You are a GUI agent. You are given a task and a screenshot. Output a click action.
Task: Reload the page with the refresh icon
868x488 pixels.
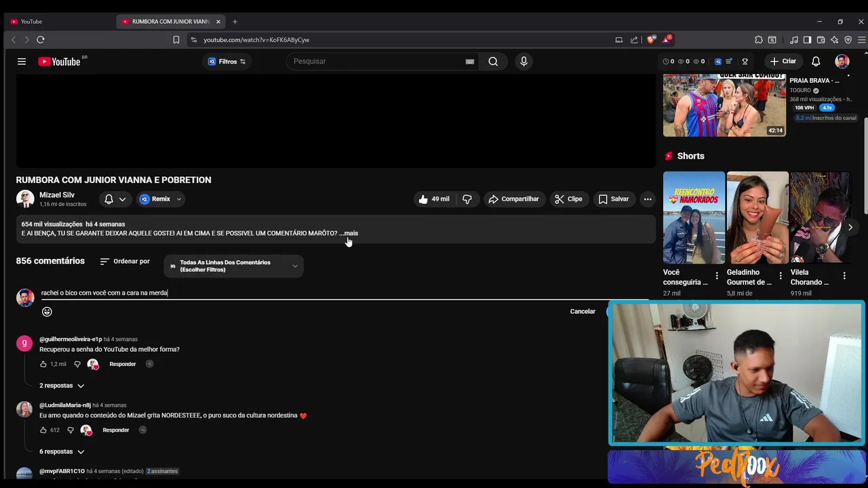(x=41, y=40)
